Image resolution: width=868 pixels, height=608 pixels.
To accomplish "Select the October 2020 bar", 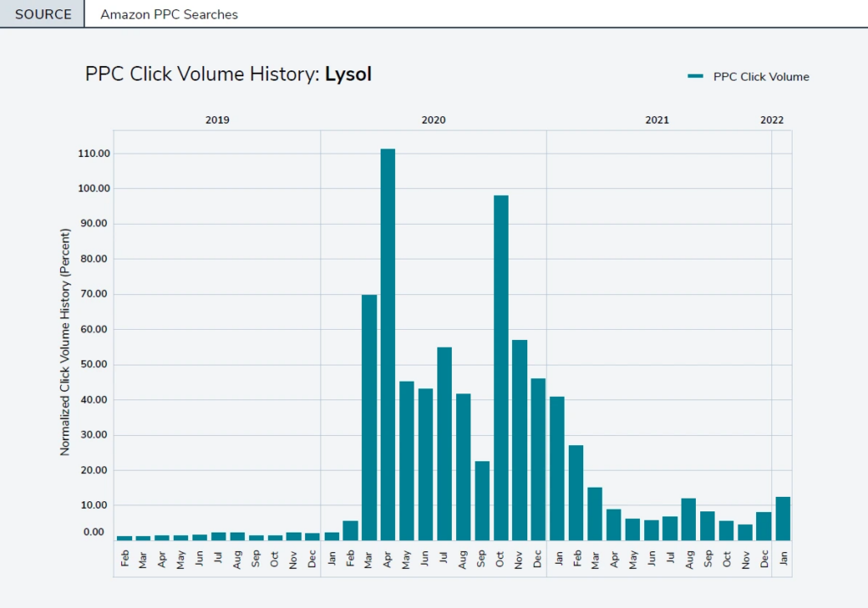I will click(501, 368).
